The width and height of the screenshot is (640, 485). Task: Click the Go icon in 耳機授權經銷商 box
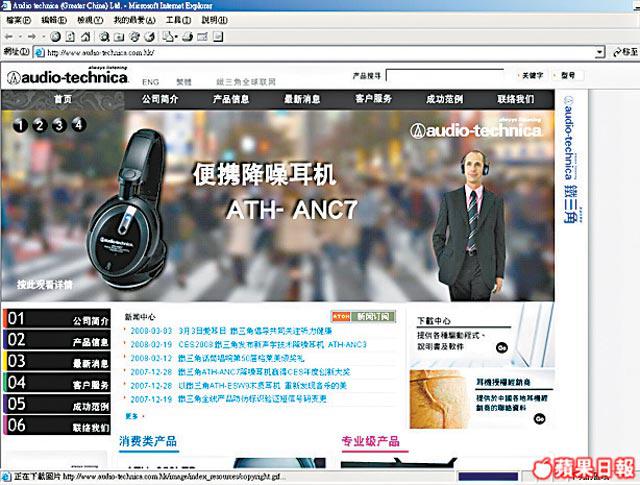pos(540,419)
